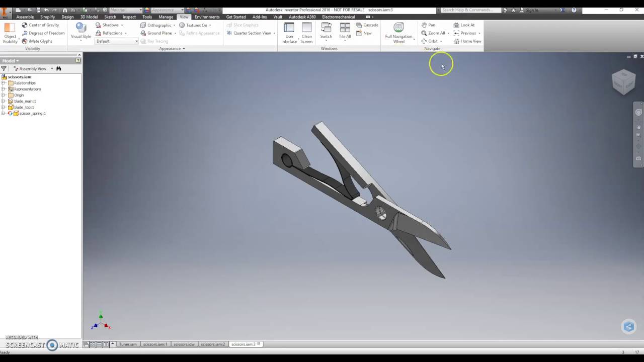Open the Model browser help icon
Image resolution: width=644 pixels, height=362 pixels.
(78, 61)
